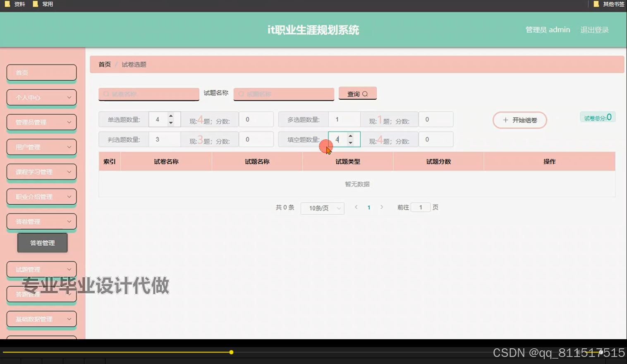Expand the 个人中心 sidebar section
627x364 pixels.
(x=41, y=97)
